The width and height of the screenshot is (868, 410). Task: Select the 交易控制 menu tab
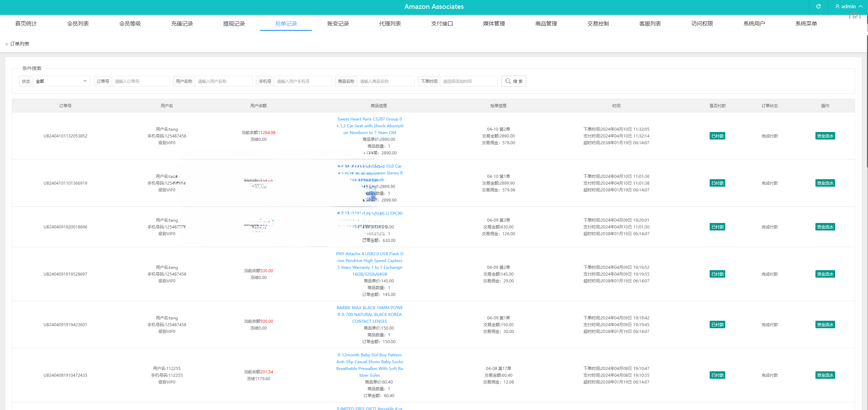coord(598,23)
